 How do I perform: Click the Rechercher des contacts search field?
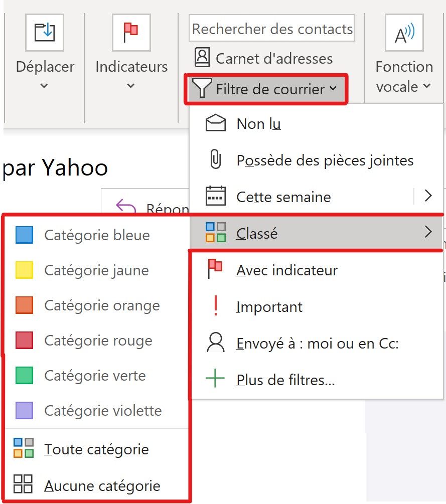[272, 29]
